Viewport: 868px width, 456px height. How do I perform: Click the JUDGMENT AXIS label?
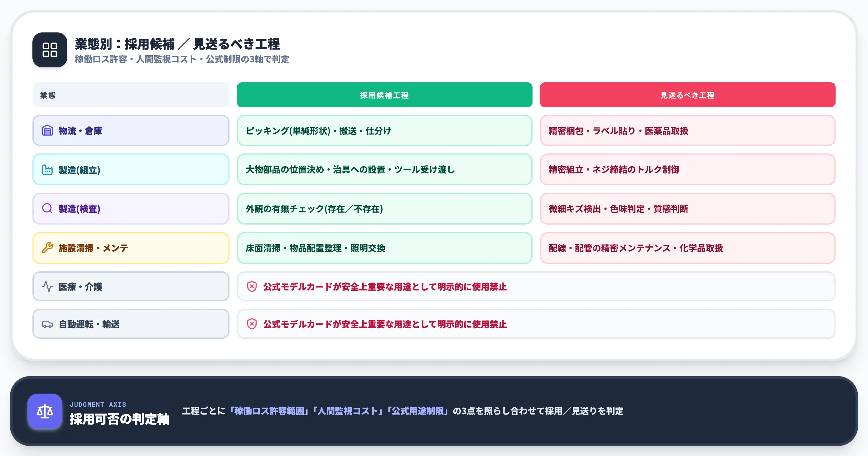[98, 405]
